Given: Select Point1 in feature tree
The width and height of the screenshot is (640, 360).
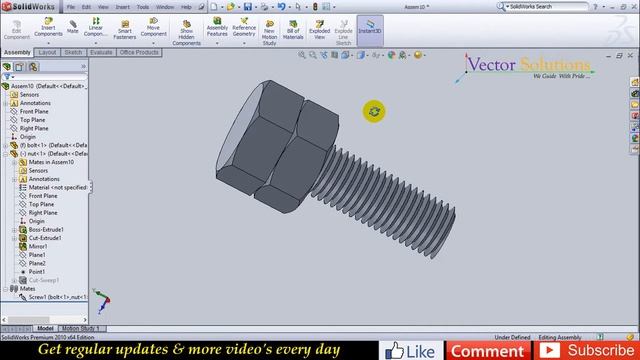Looking at the screenshot, I should click(x=32, y=271).
